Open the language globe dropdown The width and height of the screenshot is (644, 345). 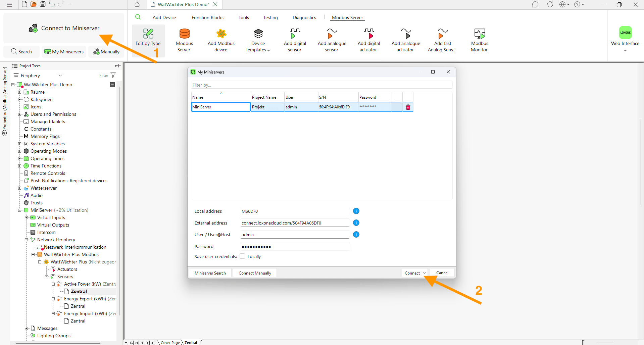click(x=564, y=4)
